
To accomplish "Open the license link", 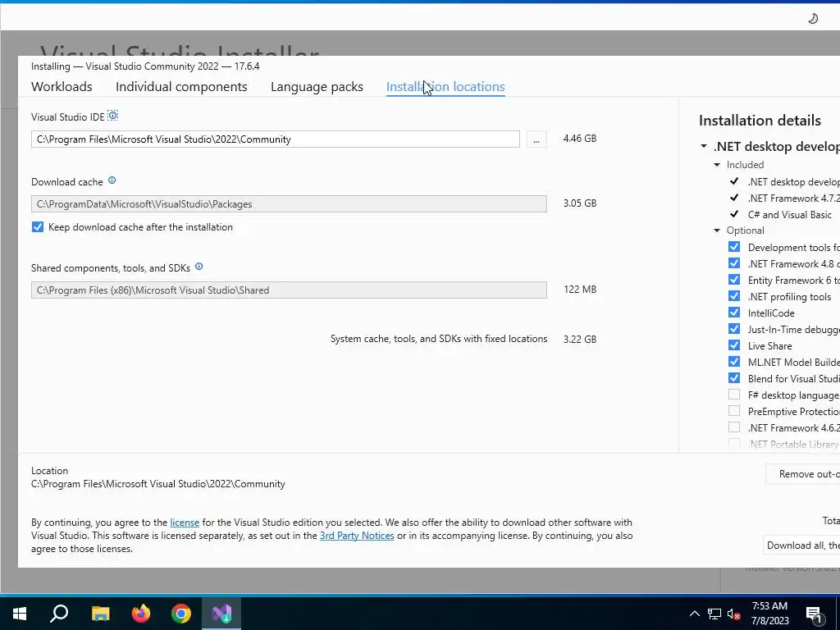I will pyautogui.click(x=185, y=523).
